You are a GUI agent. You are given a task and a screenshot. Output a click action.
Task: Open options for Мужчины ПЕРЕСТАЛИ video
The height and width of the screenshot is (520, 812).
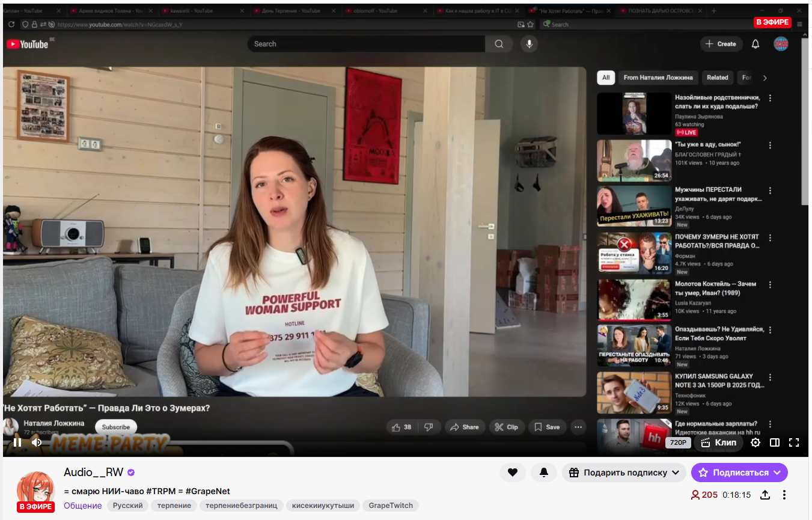tap(770, 191)
